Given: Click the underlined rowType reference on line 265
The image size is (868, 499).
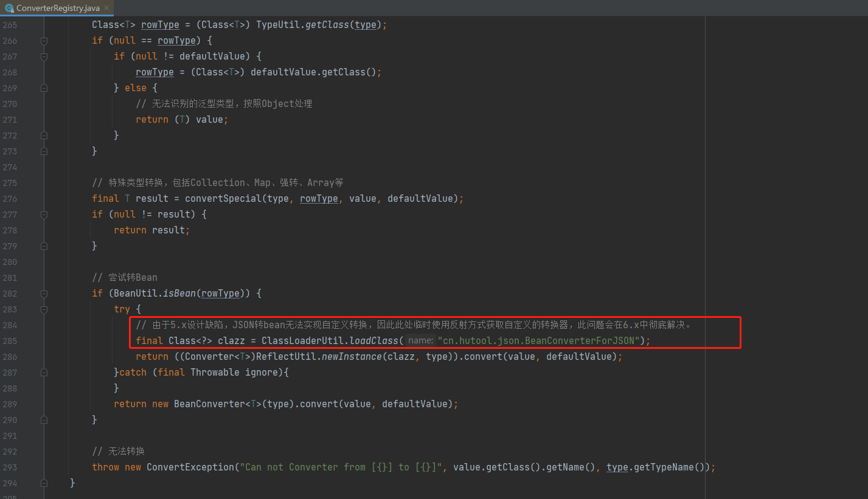Looking at the screenshot, I should click(x=159, y=24).
